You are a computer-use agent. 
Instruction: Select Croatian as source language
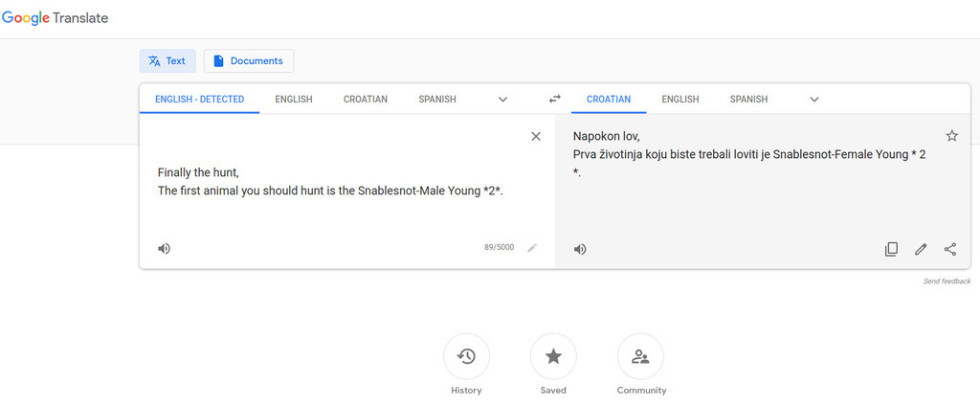[x=366, y=100]
